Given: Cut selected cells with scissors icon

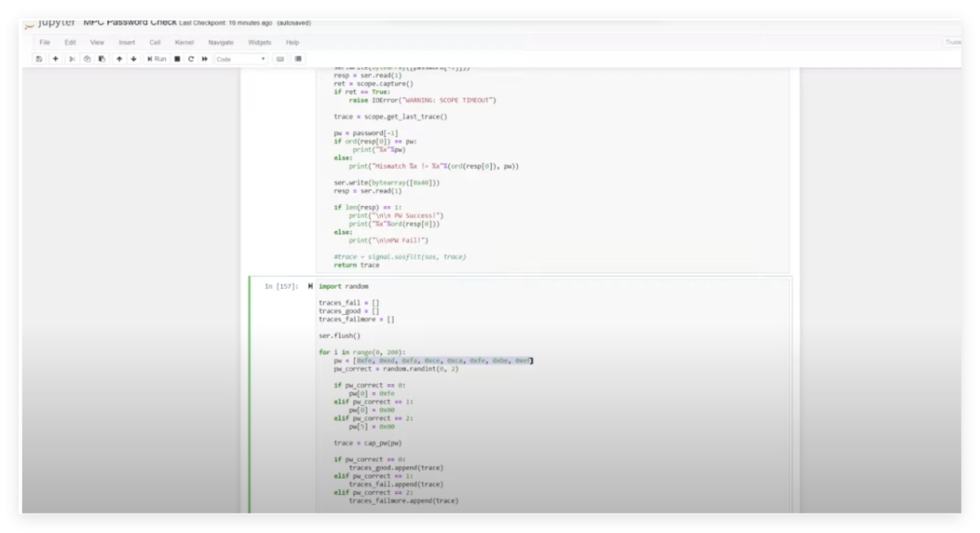Looking at the screenshot, I should click(73, 59).
